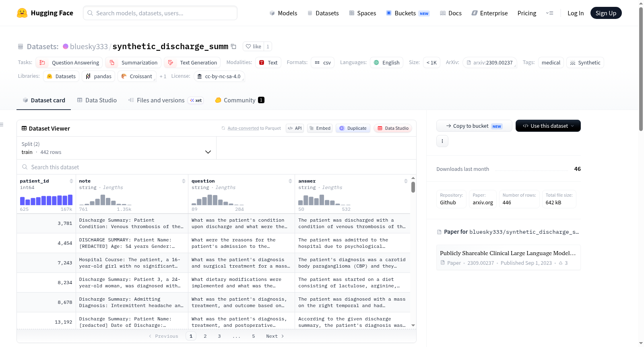644x347 pixels.
Task: Open the Models menu item
Action: (283, 13)
